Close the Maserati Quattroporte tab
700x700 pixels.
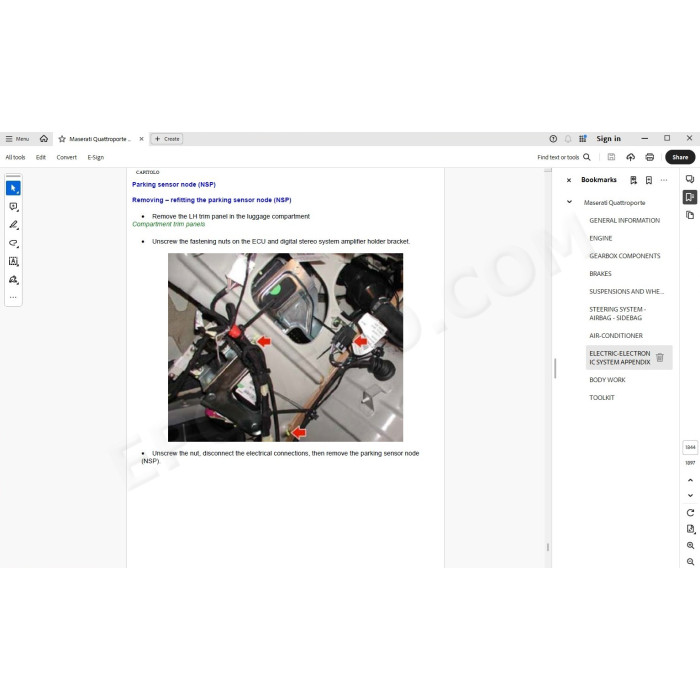point(142,139)
